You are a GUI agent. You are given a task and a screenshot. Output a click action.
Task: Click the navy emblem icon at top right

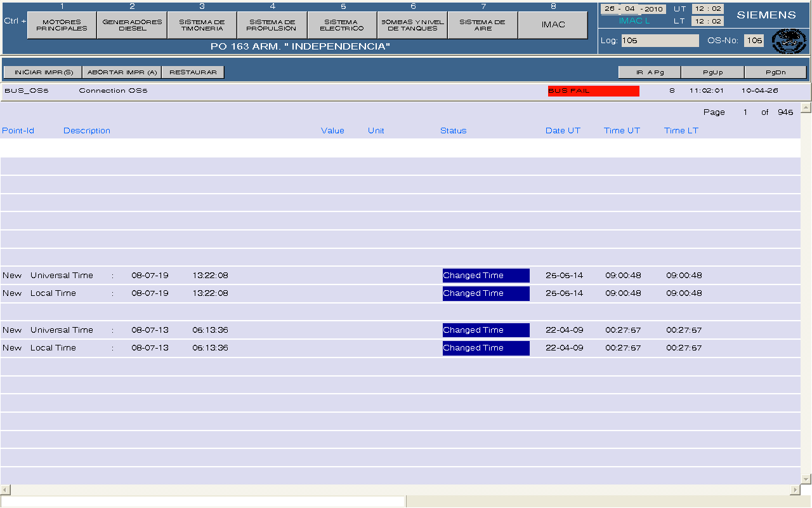[789, 41]
